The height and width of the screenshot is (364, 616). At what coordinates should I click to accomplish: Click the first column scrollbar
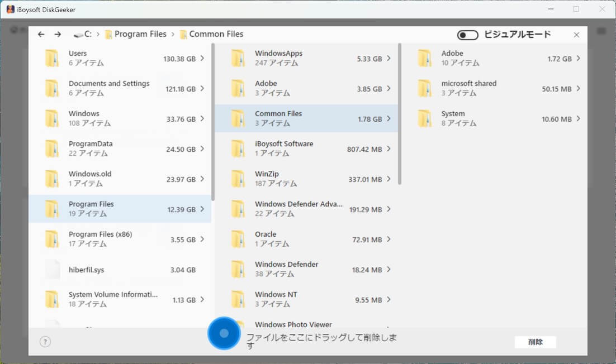point(213,122)
